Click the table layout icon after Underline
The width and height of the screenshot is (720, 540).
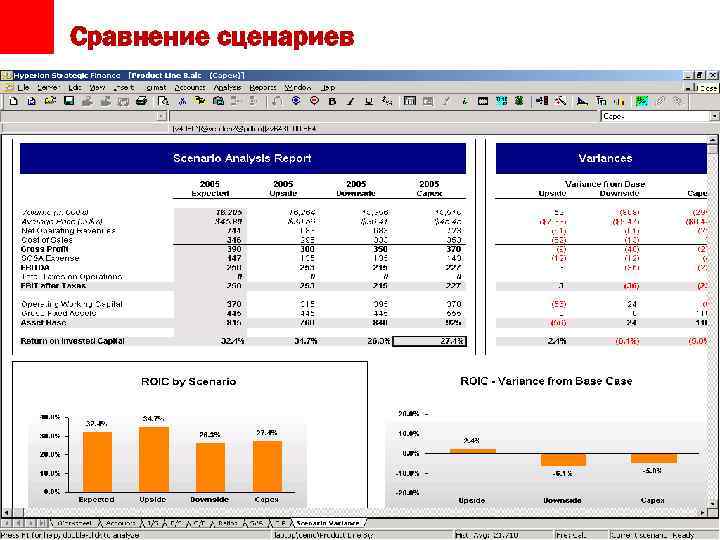[410, 101]
